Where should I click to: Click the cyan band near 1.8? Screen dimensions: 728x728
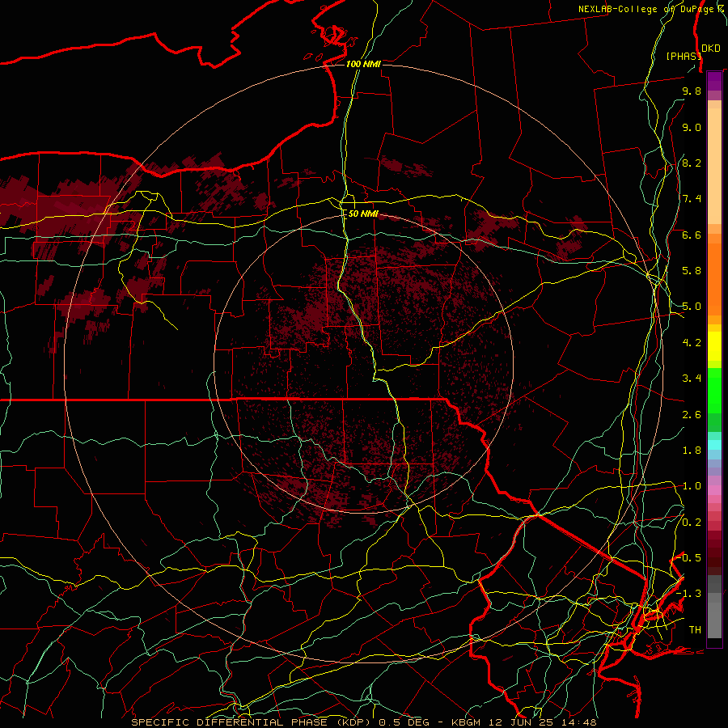point(714,445)
